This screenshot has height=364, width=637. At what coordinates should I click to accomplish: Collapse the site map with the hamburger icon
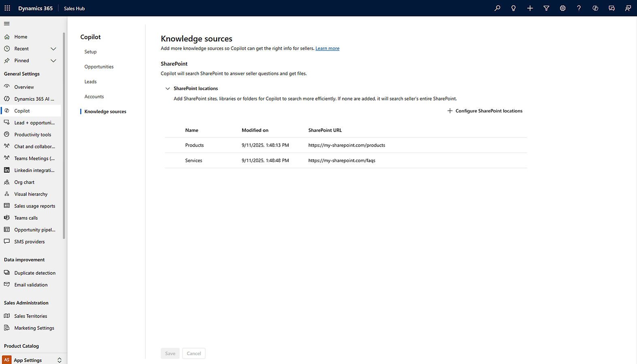click(7, 23)
